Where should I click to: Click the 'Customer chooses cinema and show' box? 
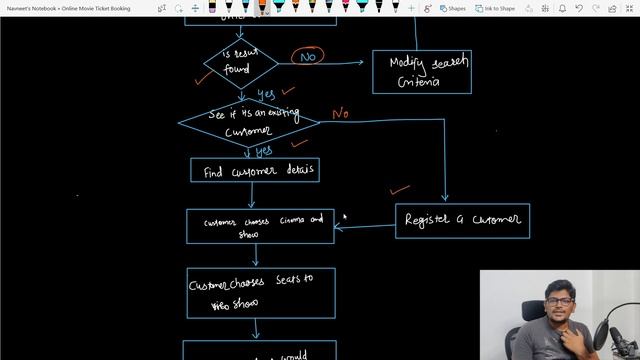tap(260, 227)
